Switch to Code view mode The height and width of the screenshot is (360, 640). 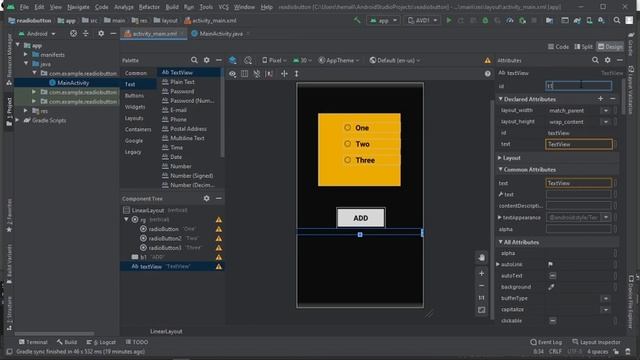[x=558, y=47]
